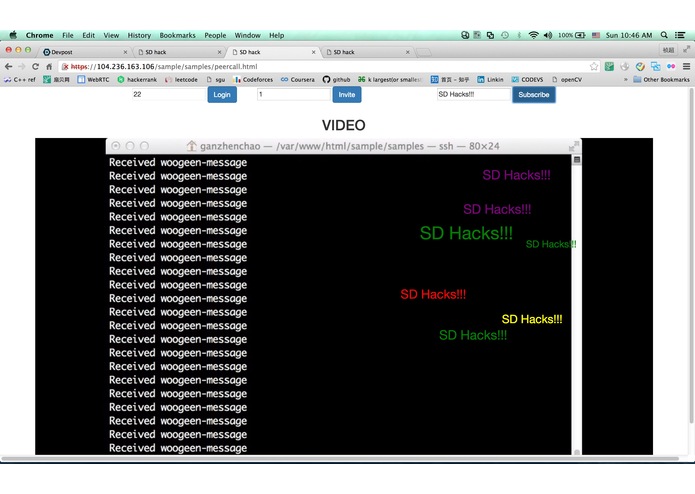Open the Apple menu

[x=13, y=35]
